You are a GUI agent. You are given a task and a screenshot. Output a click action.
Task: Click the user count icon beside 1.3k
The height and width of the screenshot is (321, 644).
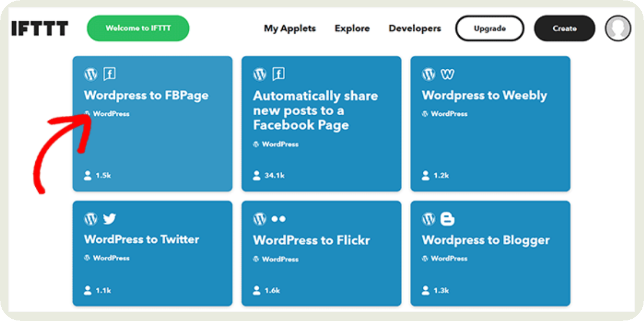click(426, 291)
